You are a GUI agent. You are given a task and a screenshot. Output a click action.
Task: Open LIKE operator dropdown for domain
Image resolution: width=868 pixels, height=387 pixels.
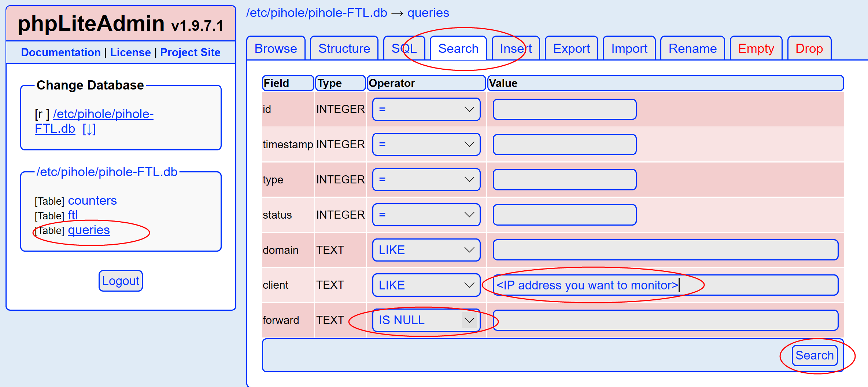click(x=426, y=250)
